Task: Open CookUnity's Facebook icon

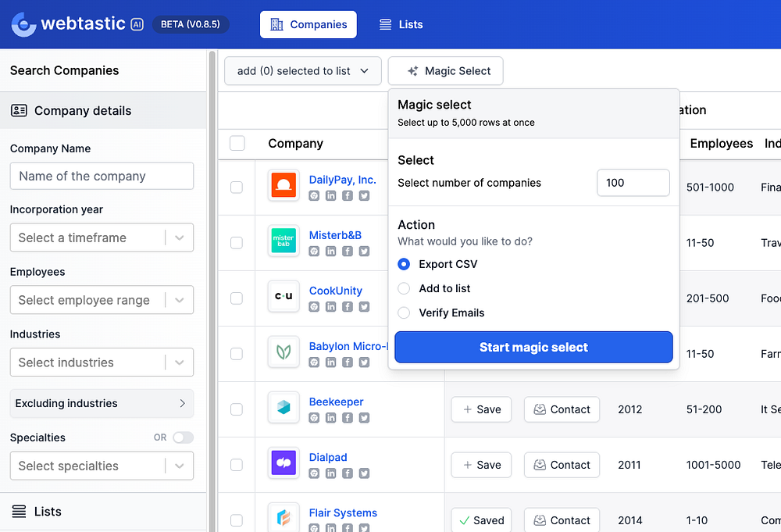Action: pos(348,307)
